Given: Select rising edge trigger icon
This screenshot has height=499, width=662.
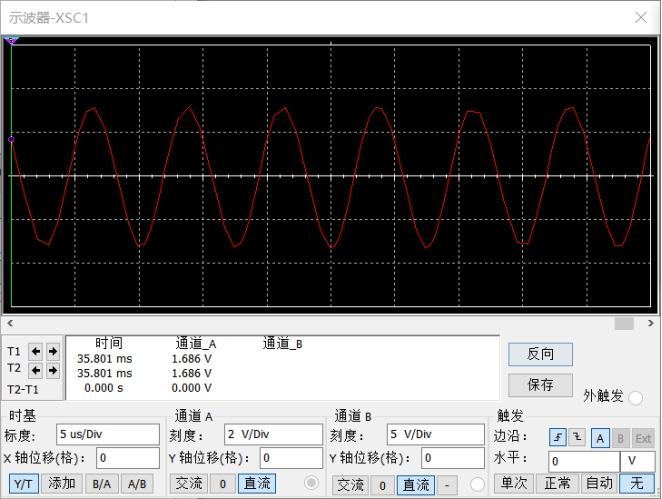Looking at the screenshot, I should click(x=558, y=437).
